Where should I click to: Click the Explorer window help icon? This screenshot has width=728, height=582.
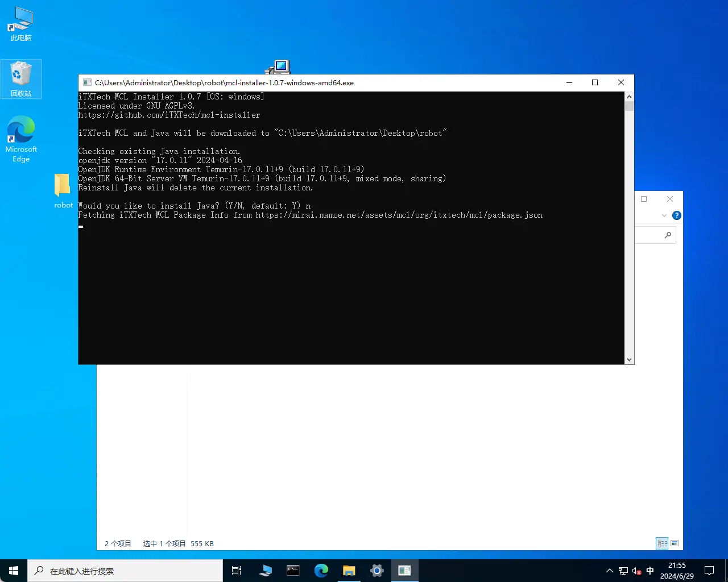point(676,215)
